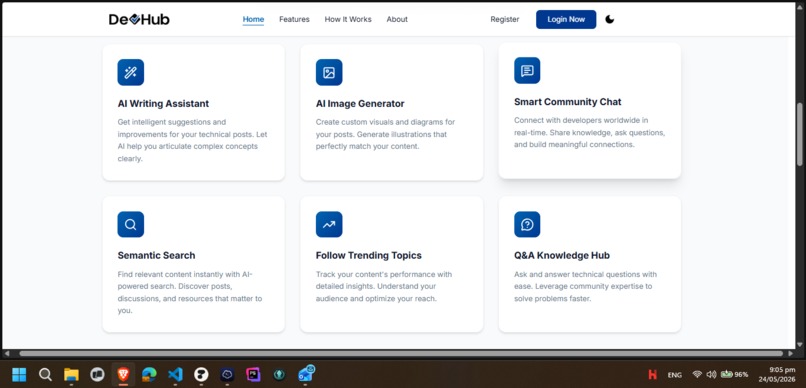Open the round black-and-white taskbar app
This screenshot has height=388, width=806.
(201, 375)
